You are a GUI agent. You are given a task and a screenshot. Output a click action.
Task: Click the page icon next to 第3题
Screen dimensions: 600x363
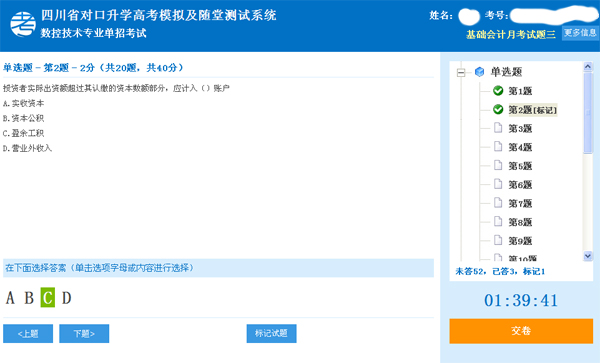(x=498, y=128)
